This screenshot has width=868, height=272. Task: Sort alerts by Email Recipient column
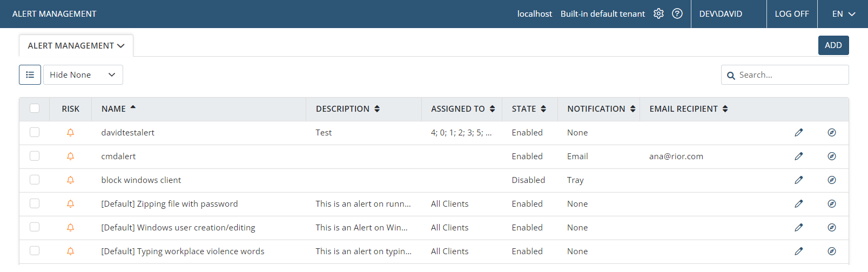pos(688,109)
